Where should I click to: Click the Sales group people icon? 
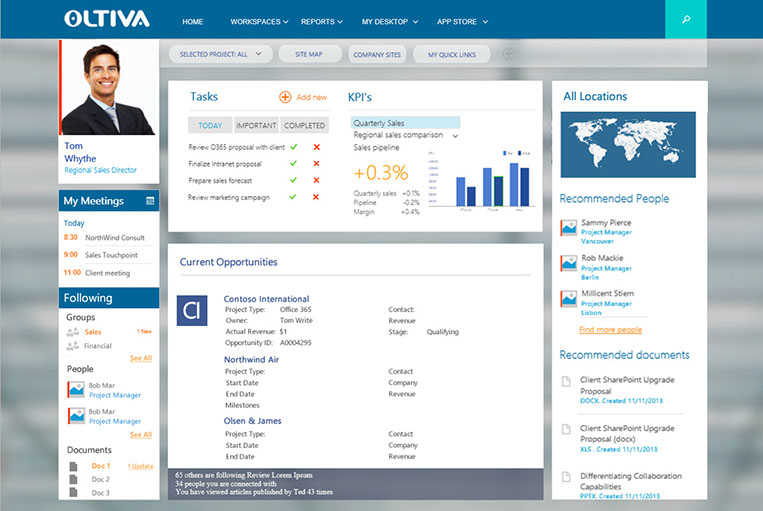(x=72, y=331)
